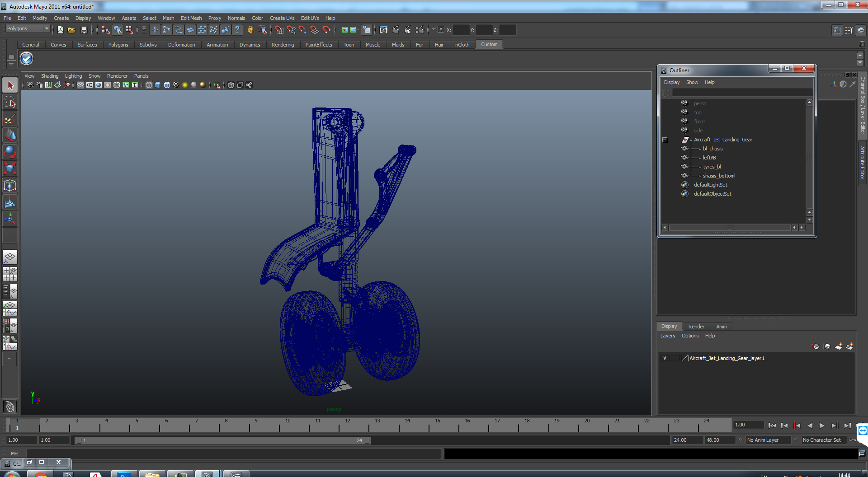Open the input field mode dropdown before X

coord(434,30)
